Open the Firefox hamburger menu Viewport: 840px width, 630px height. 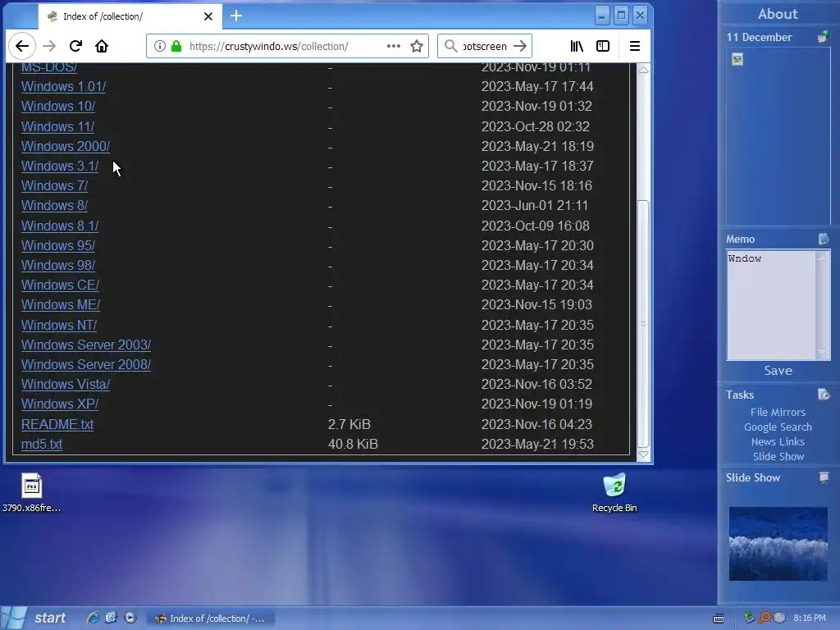point(635,46)
